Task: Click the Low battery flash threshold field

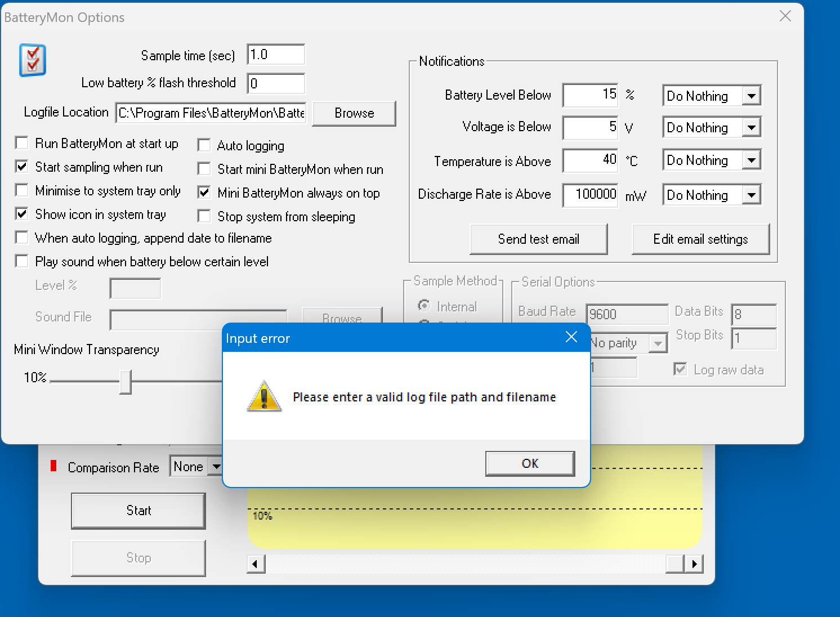Action: point(276,83)
